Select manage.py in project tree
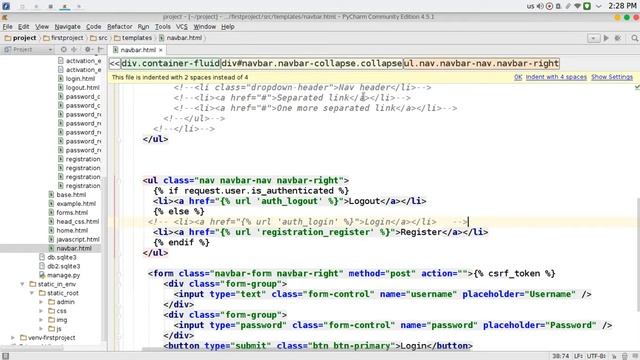Image resolution: width=640 pixels, height=360 pixels. [x=60, y=276]
